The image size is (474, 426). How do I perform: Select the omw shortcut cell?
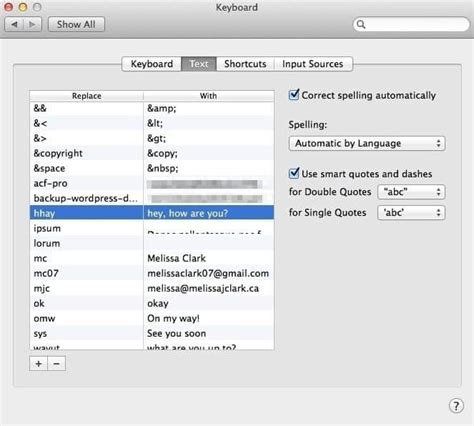click(87, 318)
